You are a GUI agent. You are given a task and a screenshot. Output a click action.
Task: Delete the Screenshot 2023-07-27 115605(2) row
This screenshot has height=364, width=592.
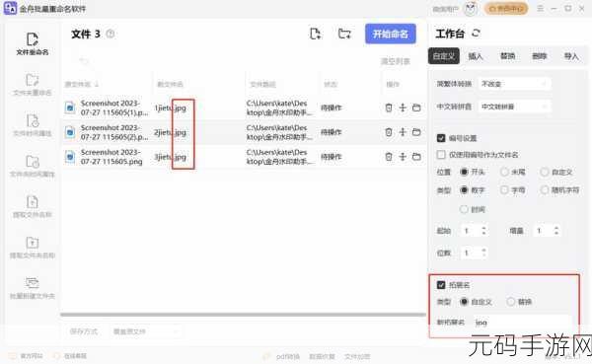389,132
